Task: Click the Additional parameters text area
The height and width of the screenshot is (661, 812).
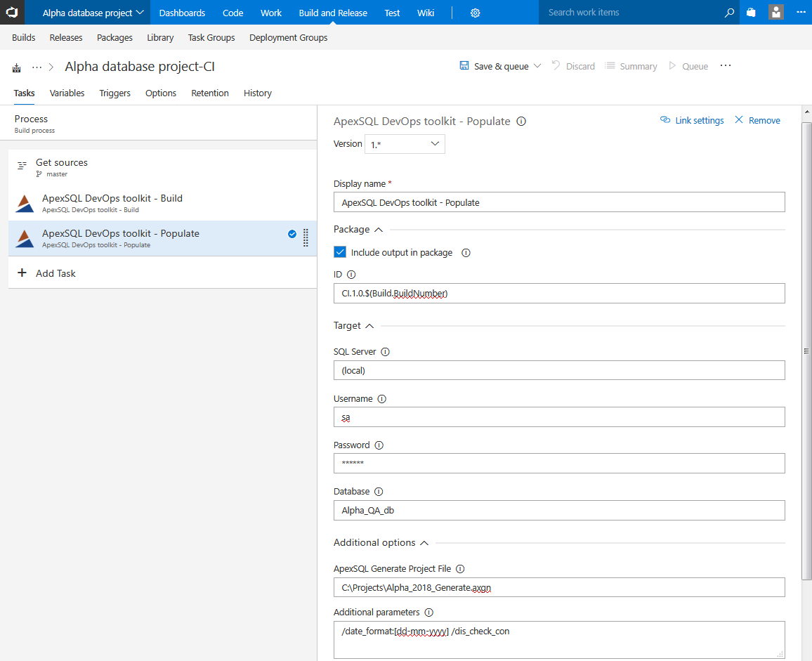Action: 558,640
